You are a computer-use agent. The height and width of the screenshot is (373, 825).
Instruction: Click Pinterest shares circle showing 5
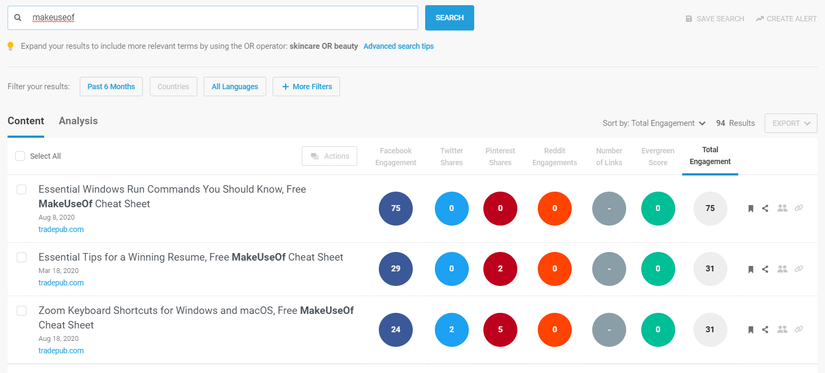click(x=500, y=330)
